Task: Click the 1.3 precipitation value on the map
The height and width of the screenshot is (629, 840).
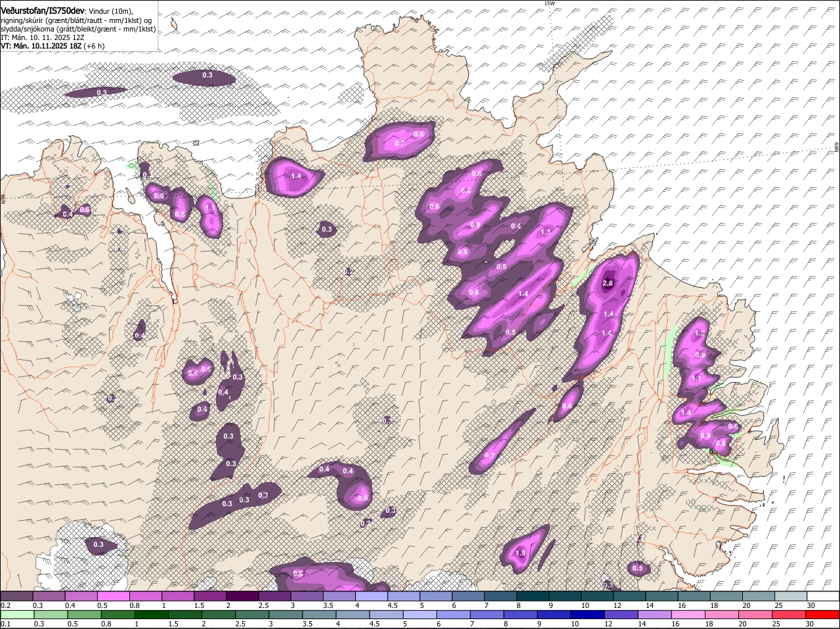Action: pos(545,232)
